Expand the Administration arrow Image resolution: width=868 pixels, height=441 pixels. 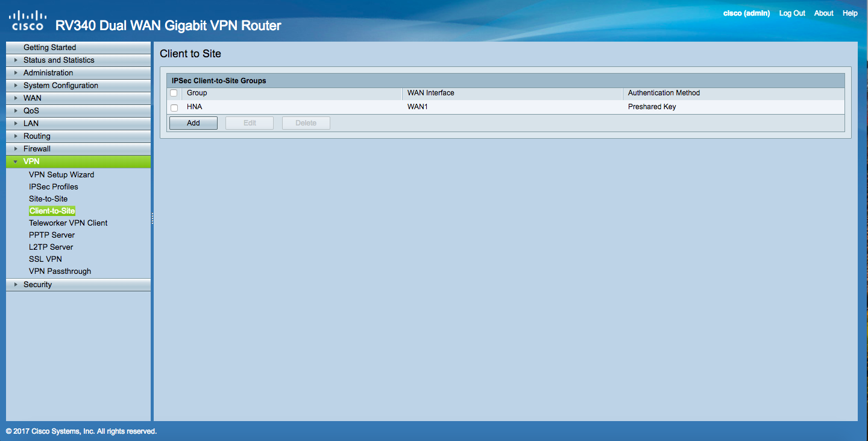16,73
